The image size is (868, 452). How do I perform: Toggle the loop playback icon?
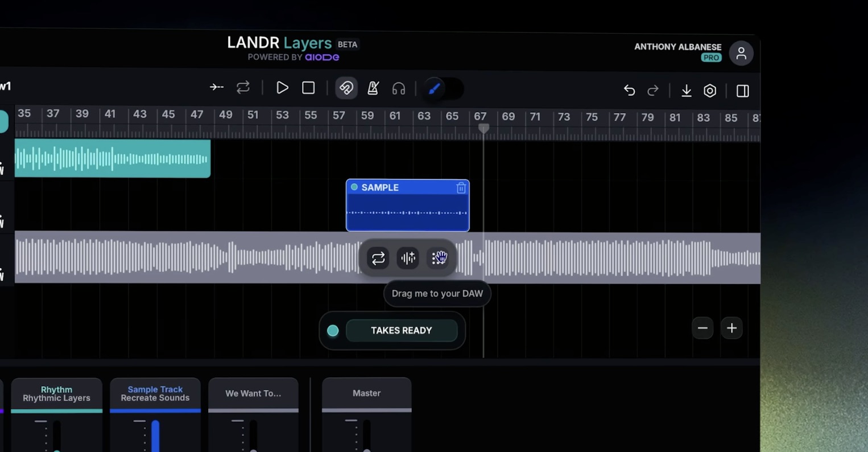[x=243, y=88]
